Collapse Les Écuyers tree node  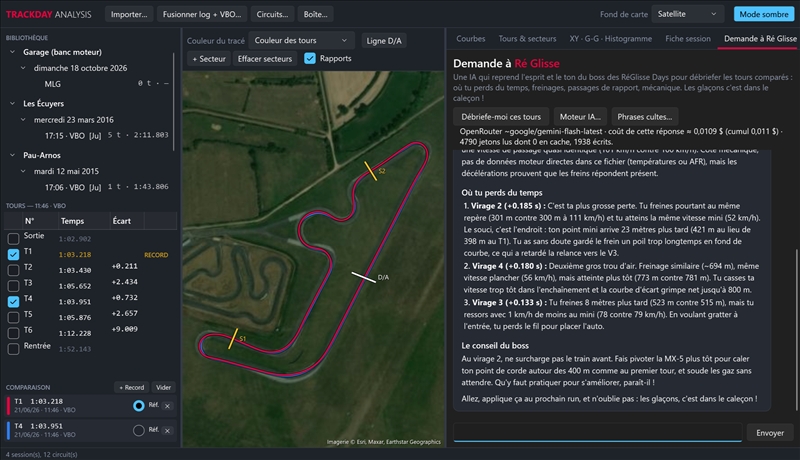pos(12,104)
